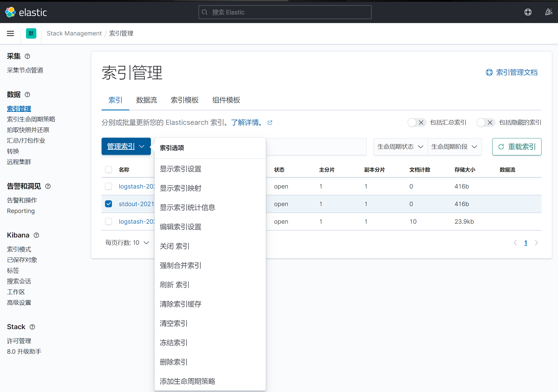Sort by the 存储大小 column header
Image resolution: width=558 pixels, height=392 pixels.
click(x=465, y=170)
